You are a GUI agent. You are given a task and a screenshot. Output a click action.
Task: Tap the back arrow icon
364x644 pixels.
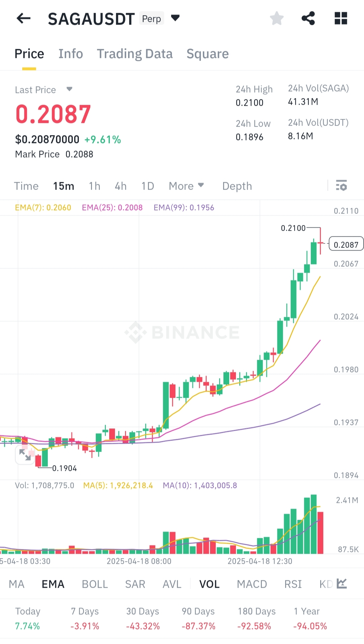coord(24,18)
